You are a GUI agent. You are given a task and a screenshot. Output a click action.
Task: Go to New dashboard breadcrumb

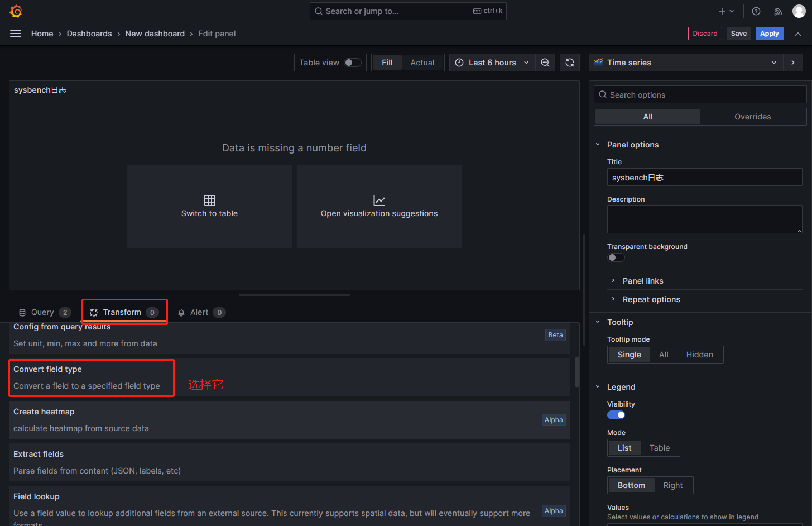(x=155, y=34)
